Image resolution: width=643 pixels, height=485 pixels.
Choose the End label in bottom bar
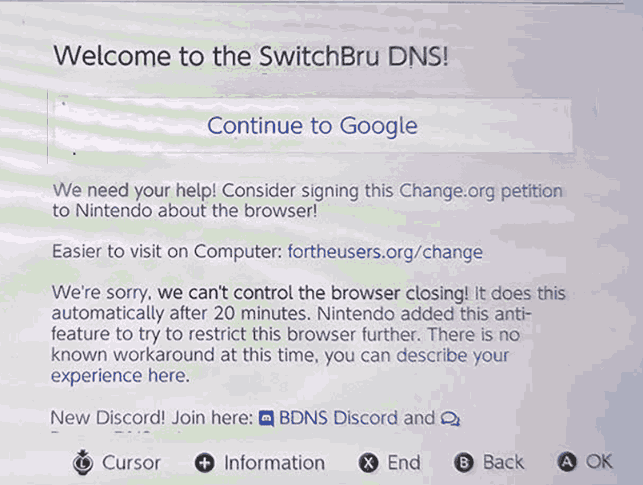404,462
